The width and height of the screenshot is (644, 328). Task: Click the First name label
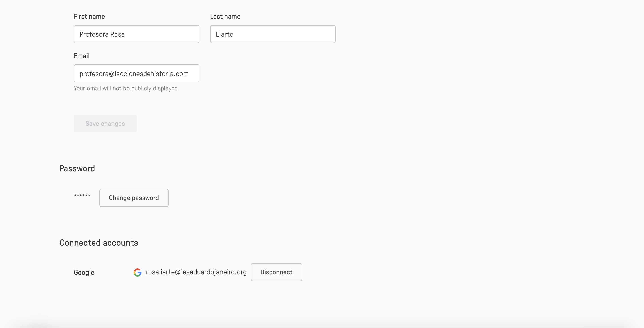pyautogui.click(x=89, y=17)
